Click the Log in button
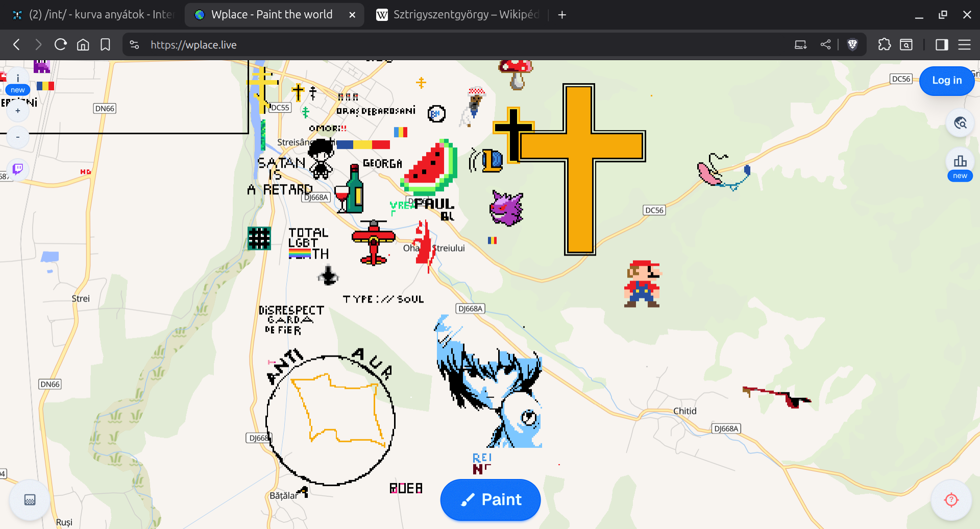980x529 pixels. coord(947,81)
